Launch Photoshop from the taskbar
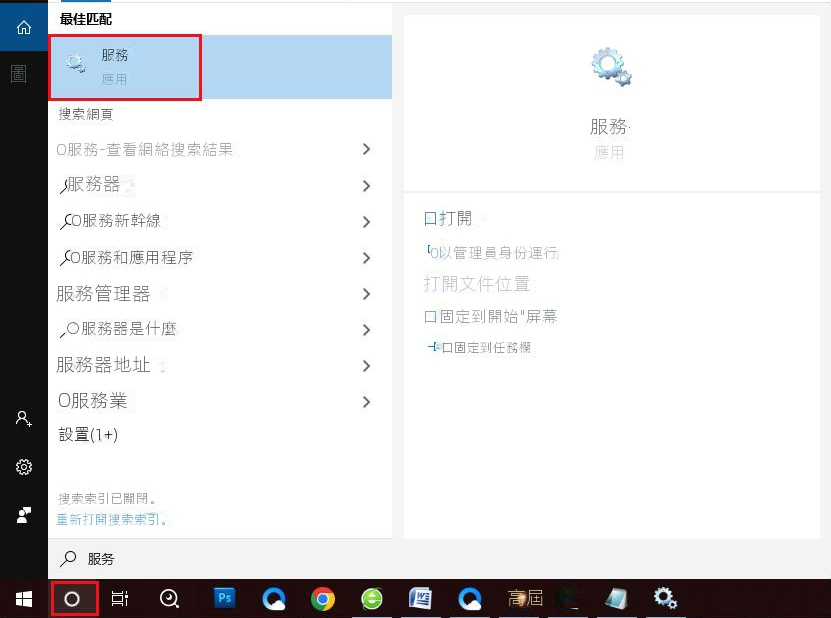The width and height of the screenshot is (831, 618). click(224, 598)
